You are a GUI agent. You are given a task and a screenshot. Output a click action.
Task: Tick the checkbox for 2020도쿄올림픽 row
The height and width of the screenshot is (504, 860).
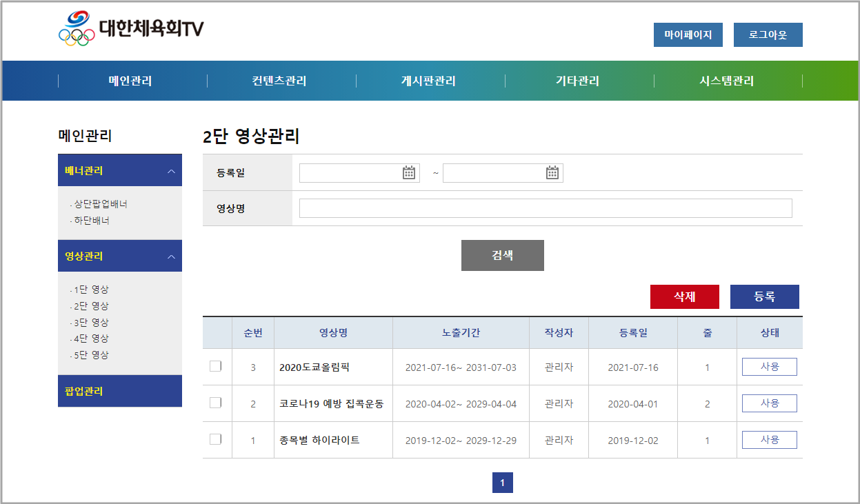(x=216, y=366)
